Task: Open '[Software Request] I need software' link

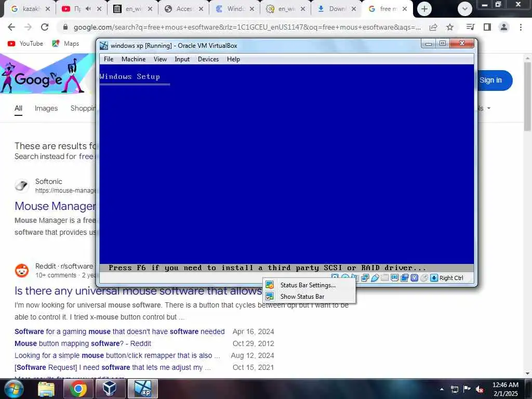Action: pos(113,367)
